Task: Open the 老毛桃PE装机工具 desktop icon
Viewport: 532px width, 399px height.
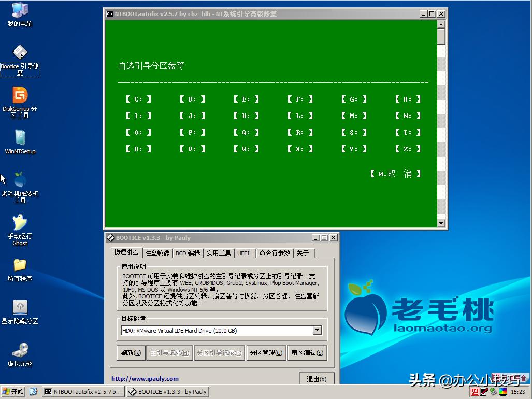Action: click(x=20, y=187)
